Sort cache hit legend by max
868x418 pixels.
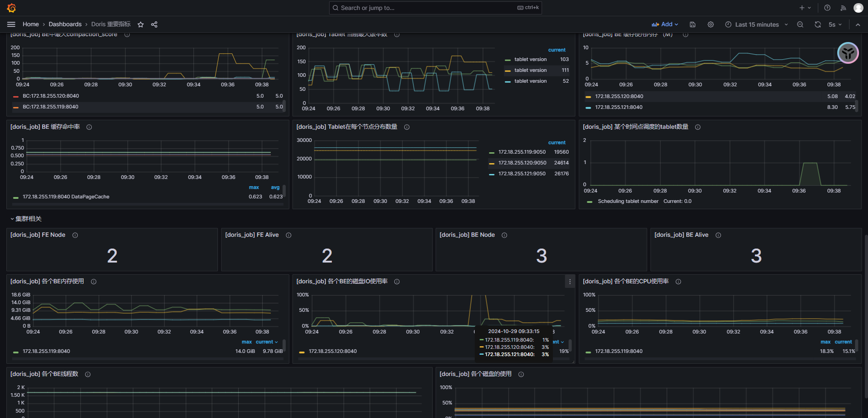point(254,188)
